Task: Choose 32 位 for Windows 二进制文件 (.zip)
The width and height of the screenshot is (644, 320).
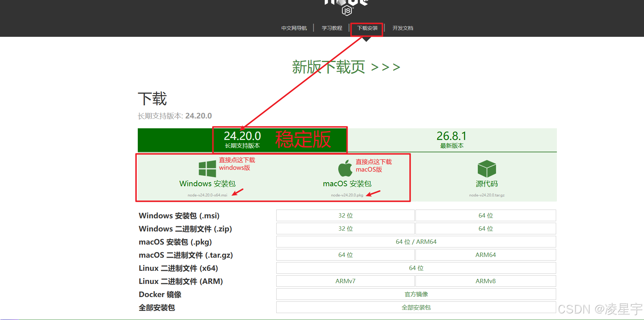Action: 346,229
